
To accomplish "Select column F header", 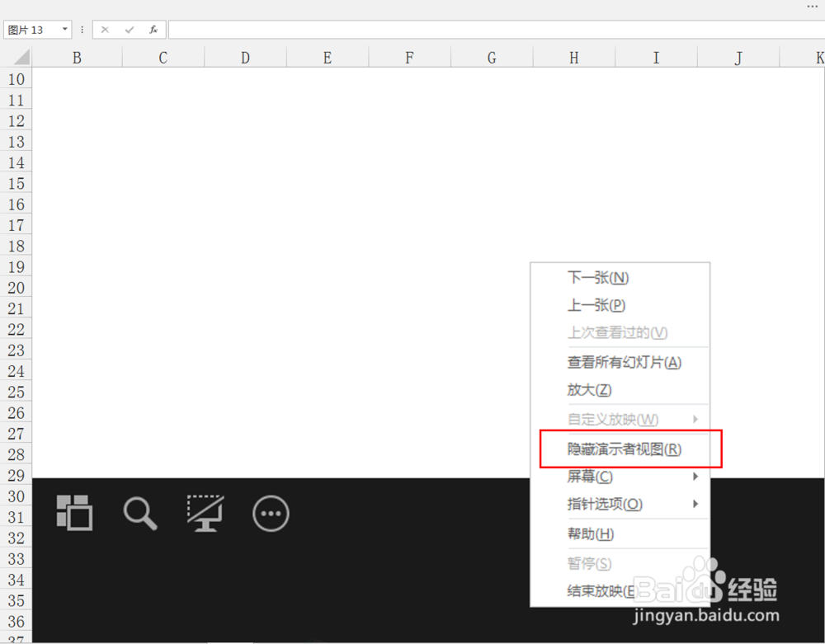I will [409, 57].
